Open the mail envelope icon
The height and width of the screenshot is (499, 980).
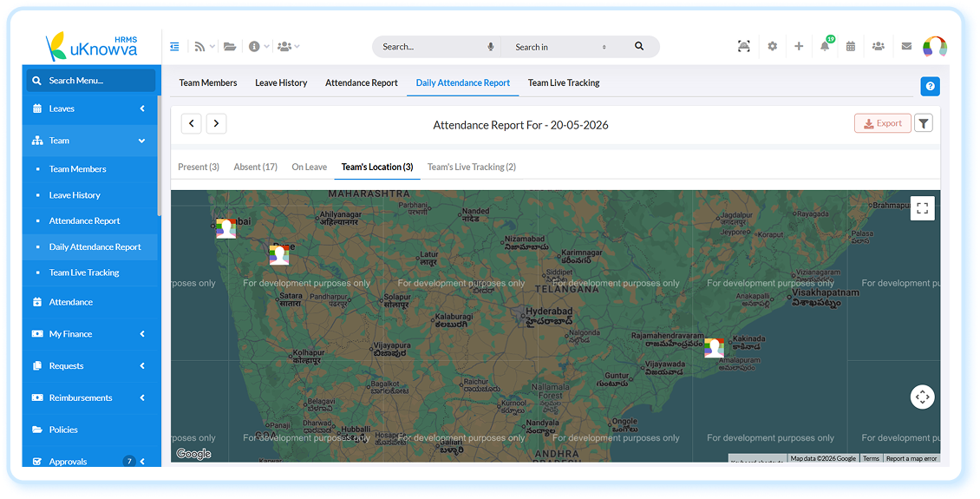[906, 46]
